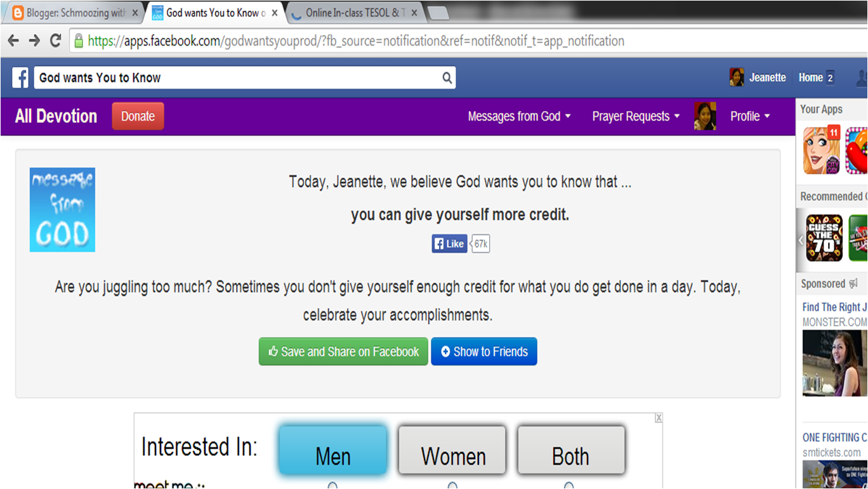The height and width of the screenshot is (489, 868).
Task: Click the Facebook Like button
Action: 450,244
